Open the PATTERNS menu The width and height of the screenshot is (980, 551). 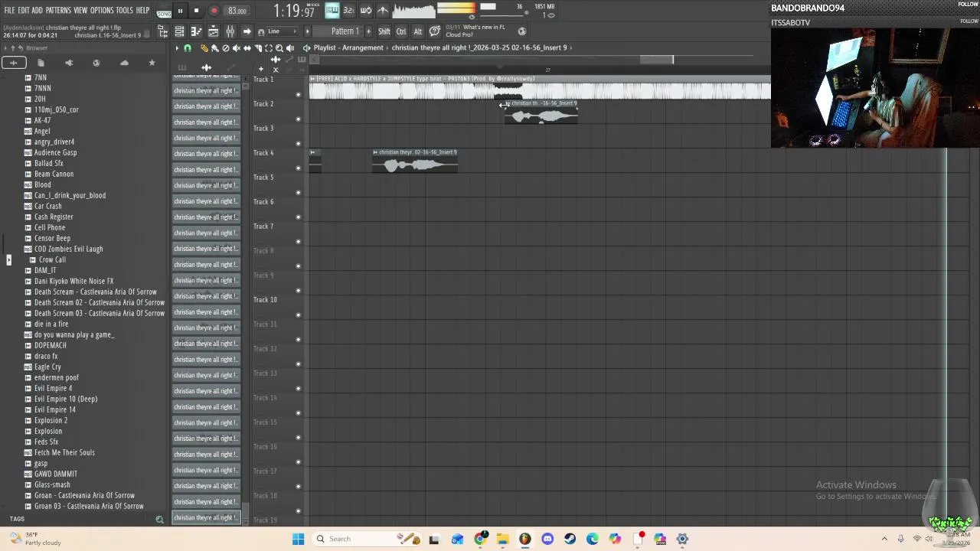pos(58,10)
